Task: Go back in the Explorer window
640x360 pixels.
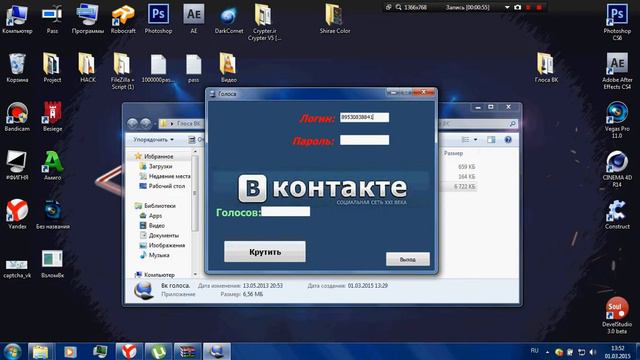Action: click(x=132, y=123)
